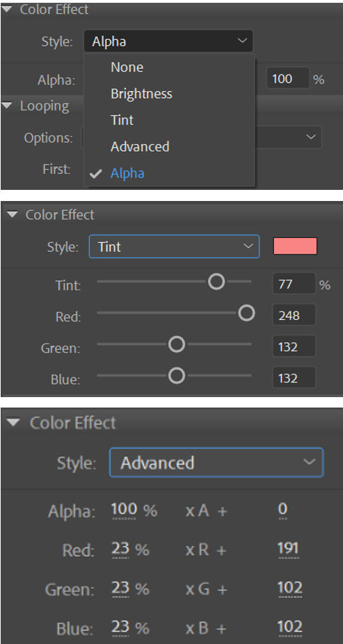The height and width of the screenshot is (644, 343).
Task: Select Brightness in the style menu
Action: click(x=141, y=94)
